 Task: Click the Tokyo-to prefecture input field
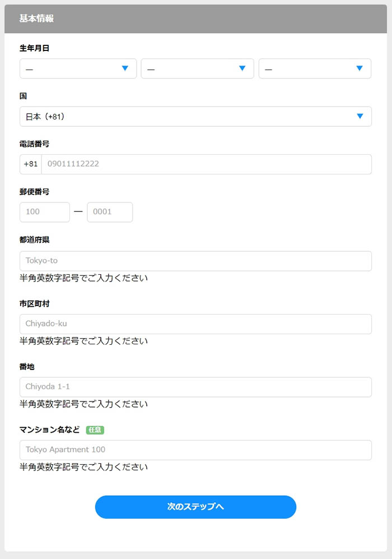(195, 261)
